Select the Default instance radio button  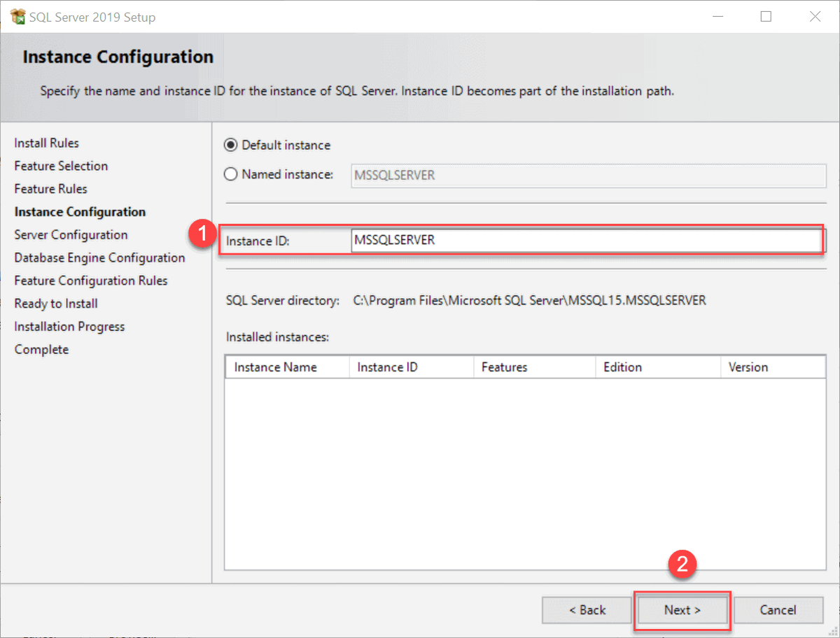(x=231, y=145)
